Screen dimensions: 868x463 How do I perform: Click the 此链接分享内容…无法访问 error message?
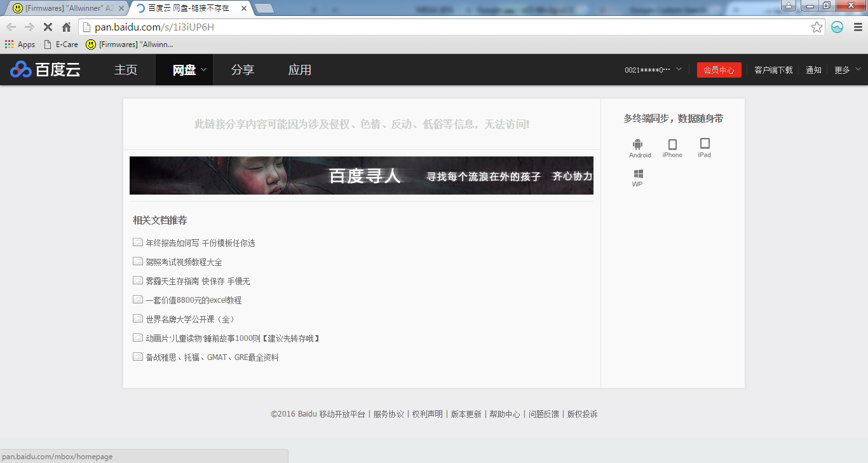pos(362,124)
